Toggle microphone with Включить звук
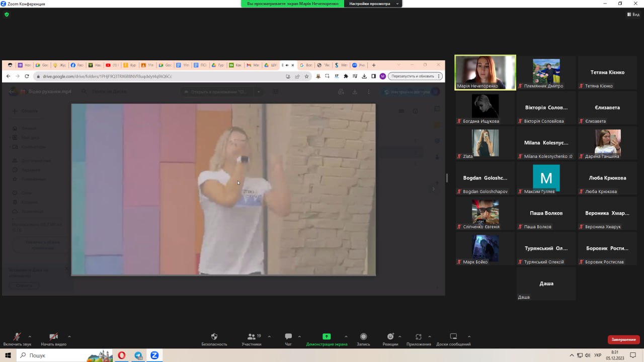 17,337
